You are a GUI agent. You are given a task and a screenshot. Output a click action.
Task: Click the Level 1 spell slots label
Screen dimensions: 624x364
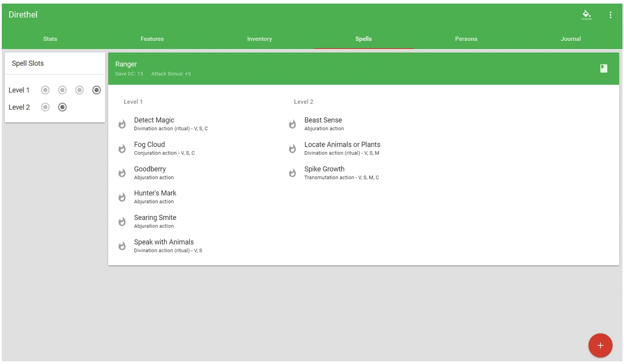[19, 90]
